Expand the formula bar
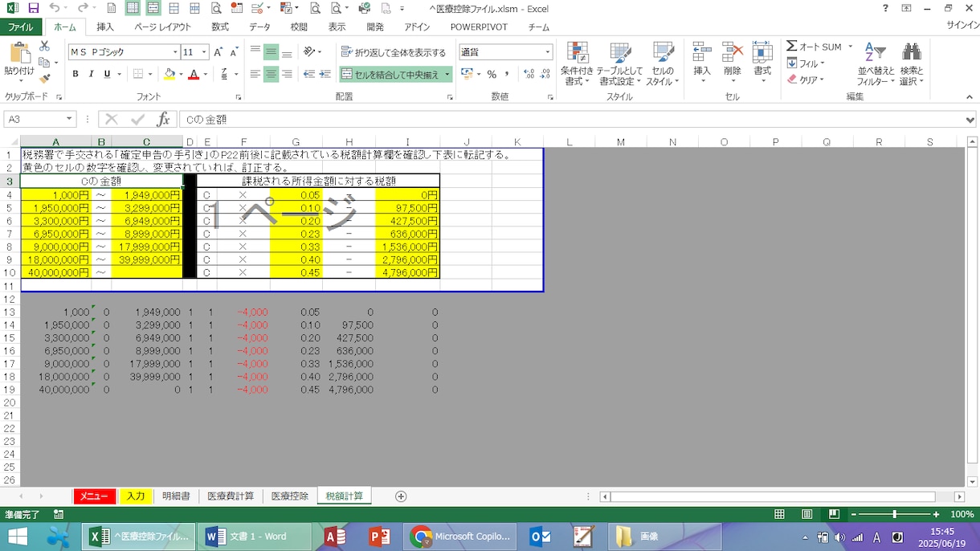This screenshot has width=980, height=551. pyautogui.click(x=970, y=120)
